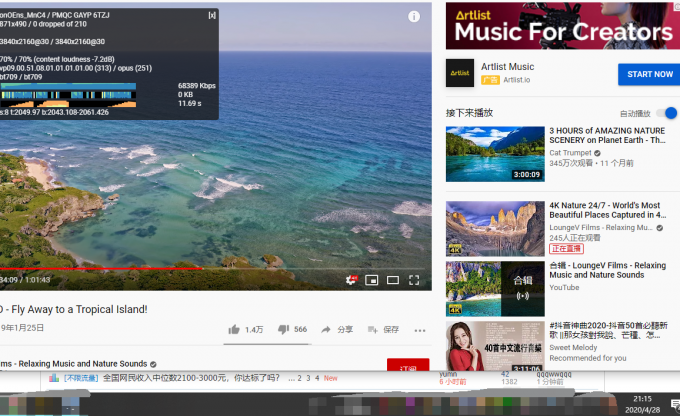Screen dimensions: 680x416
Task: Enable miniplayer mode
Action: coord(372,280)
